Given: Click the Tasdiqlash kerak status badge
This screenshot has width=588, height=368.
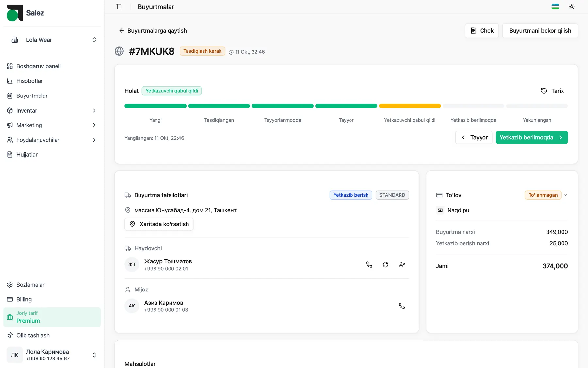Looking at the screenshot, I should tap(203, 51).
